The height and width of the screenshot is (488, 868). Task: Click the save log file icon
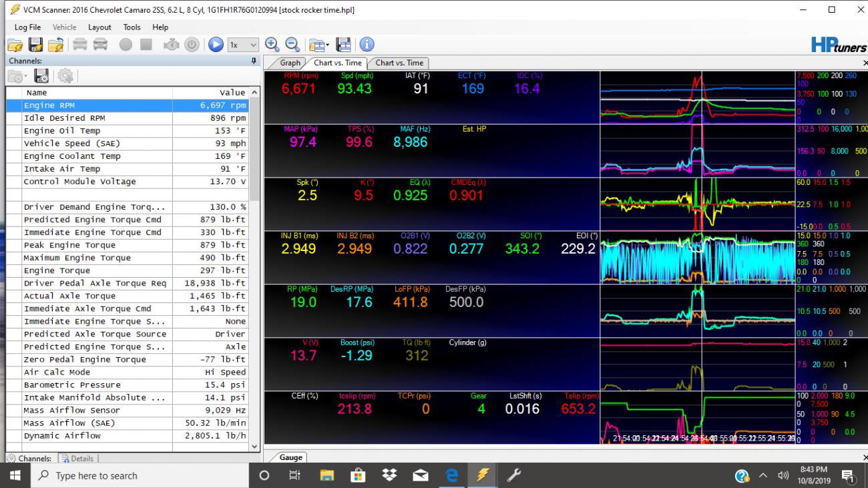click(36, 45)
